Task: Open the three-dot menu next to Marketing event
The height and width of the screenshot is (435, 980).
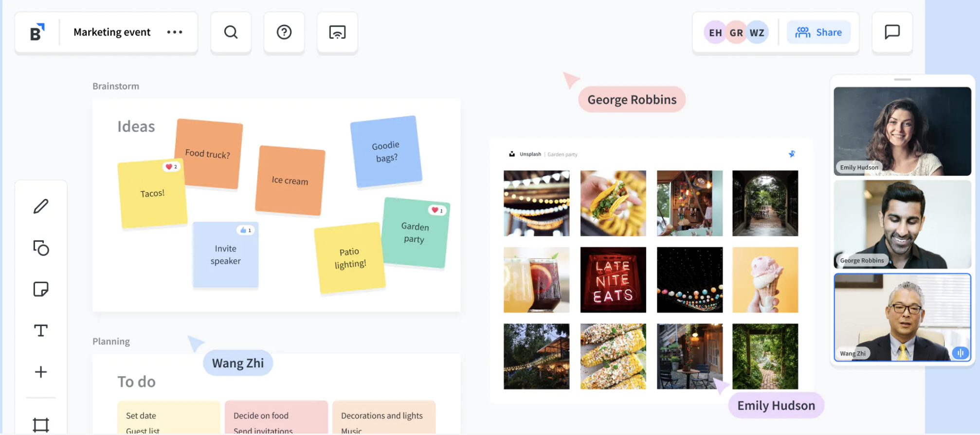Action: coord(175,32)
